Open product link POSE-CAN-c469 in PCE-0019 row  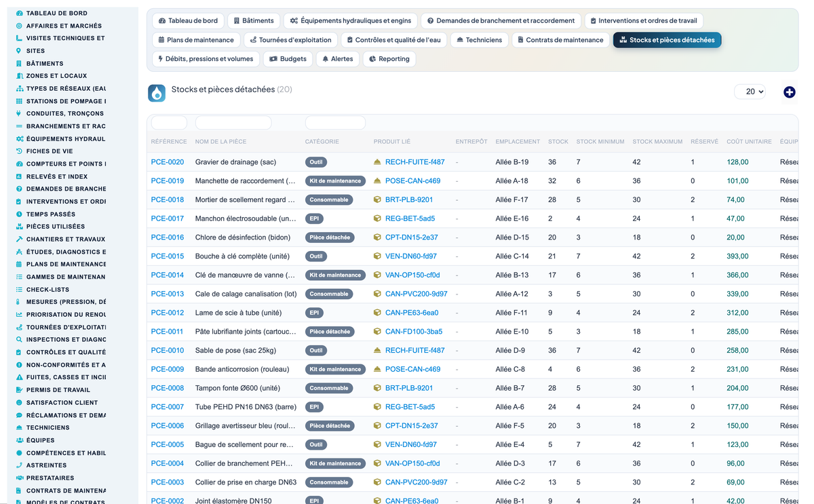click(x=412, y=181)
